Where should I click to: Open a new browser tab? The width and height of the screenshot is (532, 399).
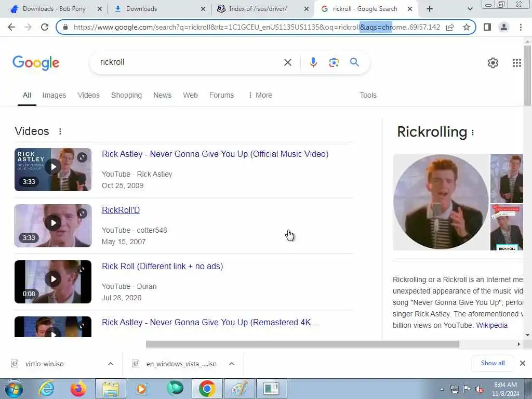(x=430, y=9)
